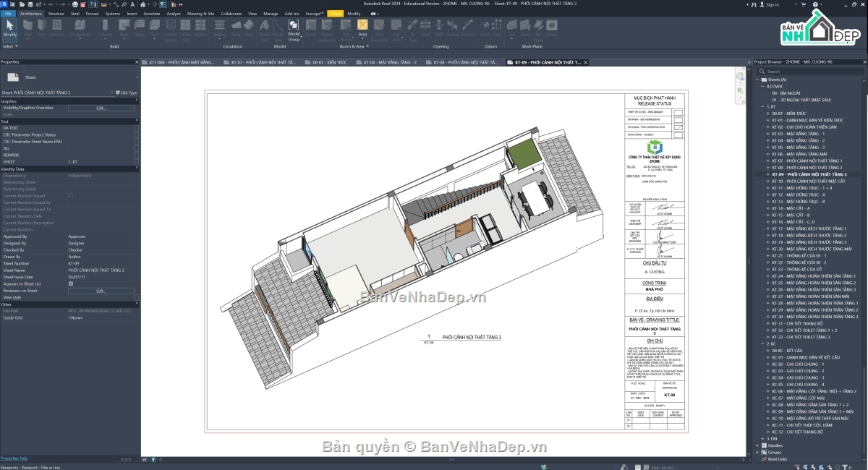Open the Properties help link
The width and height of the screenshot is (868, 470).
(x=14, y=458)
